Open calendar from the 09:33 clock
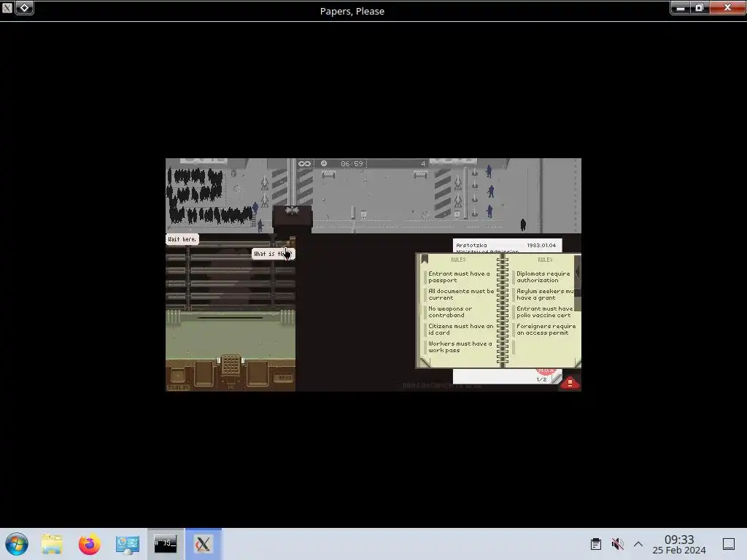747x560 pixels. 679,544
